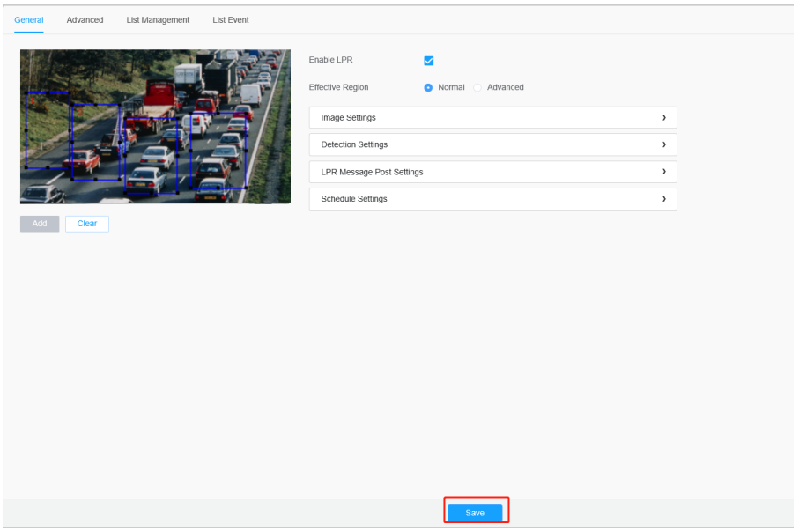This screenshot has width=799, height=532.
Task: Select Normal effective region radio button
Action: click(428, 88)
